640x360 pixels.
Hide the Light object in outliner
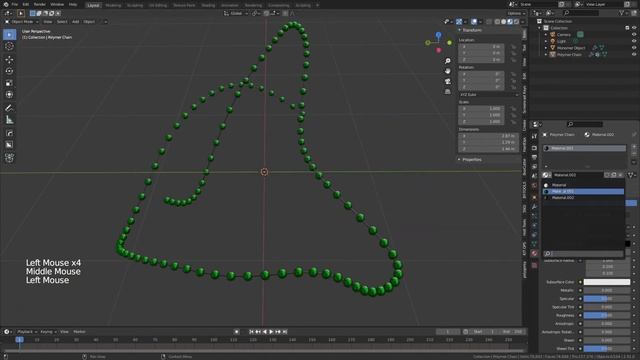pyautogui.click(x=634, y=41)
